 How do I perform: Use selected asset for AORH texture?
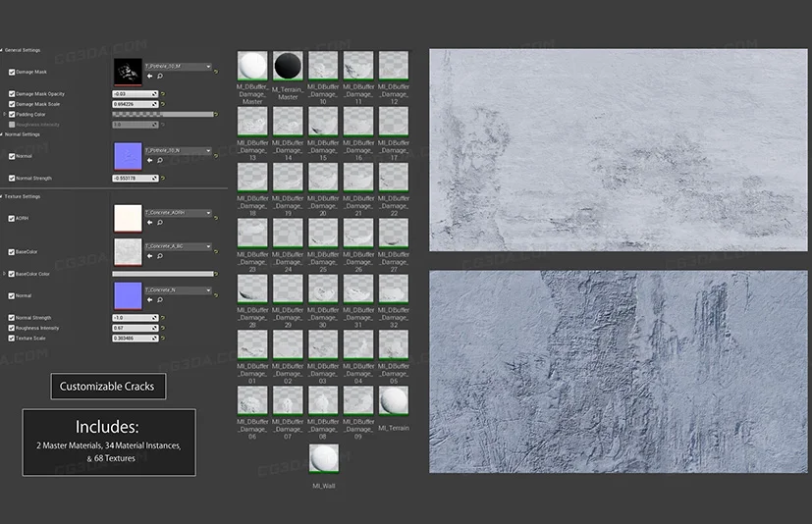(149, 223)
